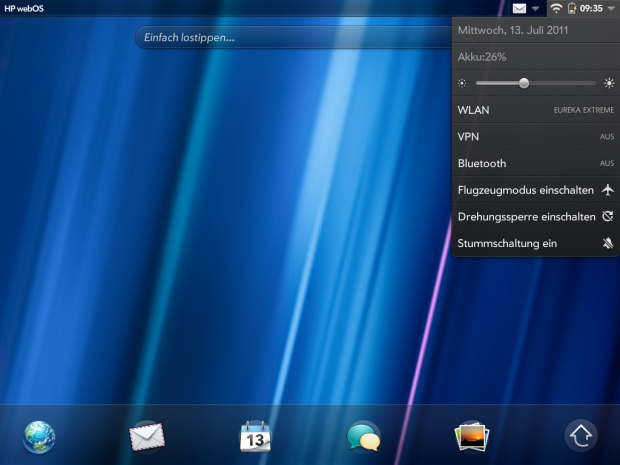The width and height of the screenshot is (620, 465).
Task: Click the muted bell icon
Action: point(608,243)
